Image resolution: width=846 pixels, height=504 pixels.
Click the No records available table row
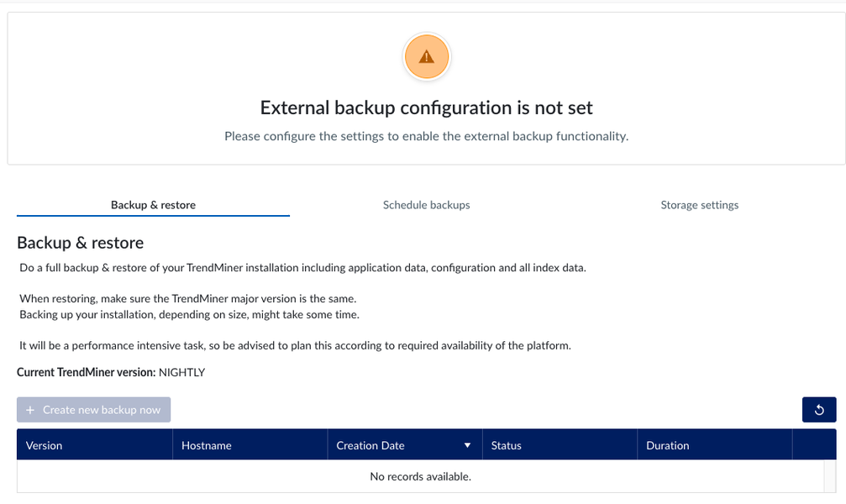click(422, 475)
